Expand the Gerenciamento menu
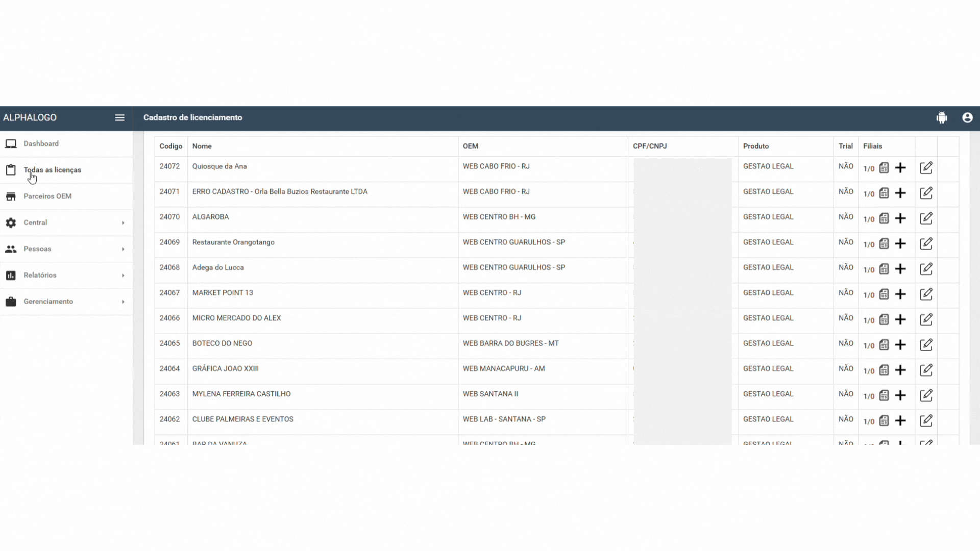Image resolution: width=980 pixels, height=551 pixels. (x=66, y=302)
